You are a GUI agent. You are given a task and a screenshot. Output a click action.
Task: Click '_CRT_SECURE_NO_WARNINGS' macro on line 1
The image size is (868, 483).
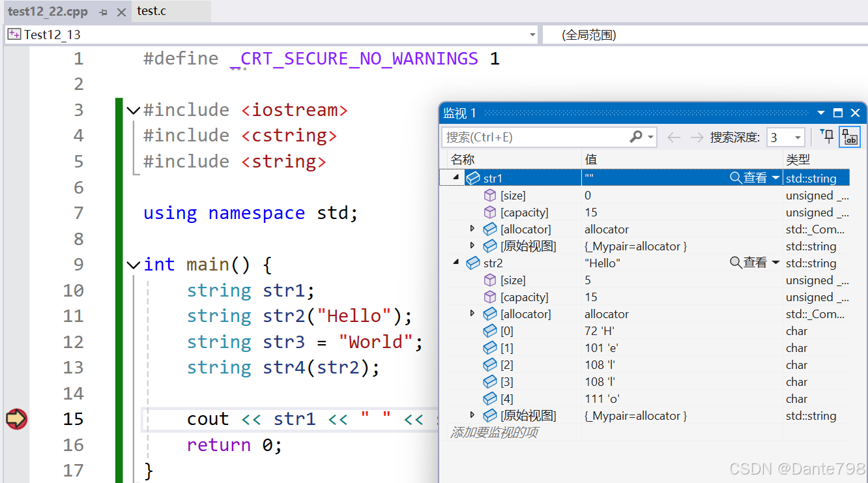(x=354, y=59)
